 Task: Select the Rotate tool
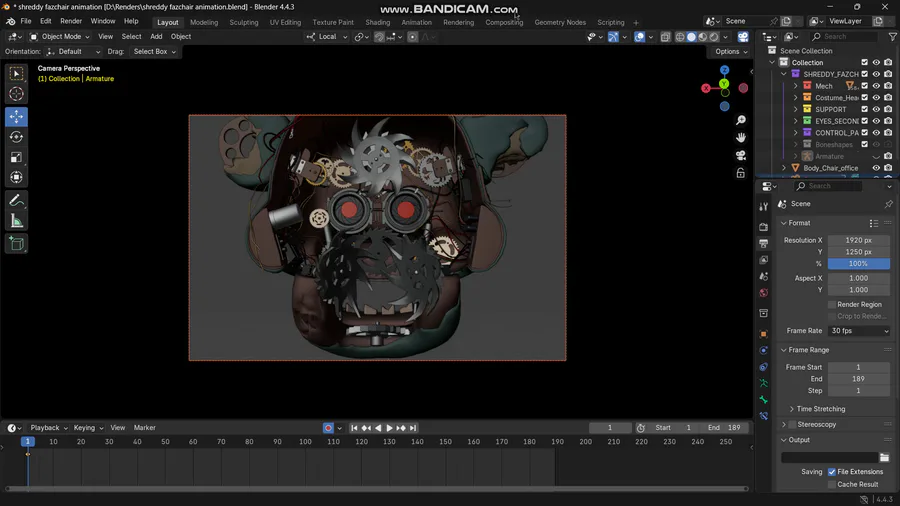pyautogui.click(x=16, y=137)
